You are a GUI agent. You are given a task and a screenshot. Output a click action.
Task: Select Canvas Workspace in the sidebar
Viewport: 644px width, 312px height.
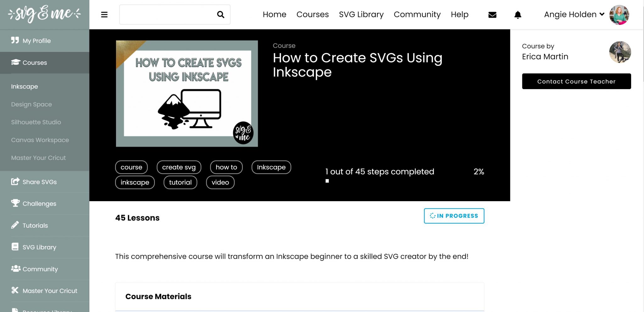(40, 140)
